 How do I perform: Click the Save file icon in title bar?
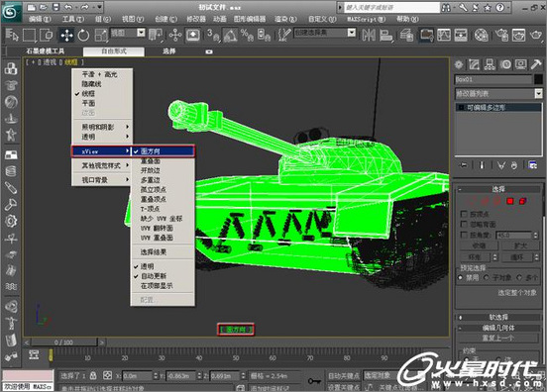[x=55, y=7]
